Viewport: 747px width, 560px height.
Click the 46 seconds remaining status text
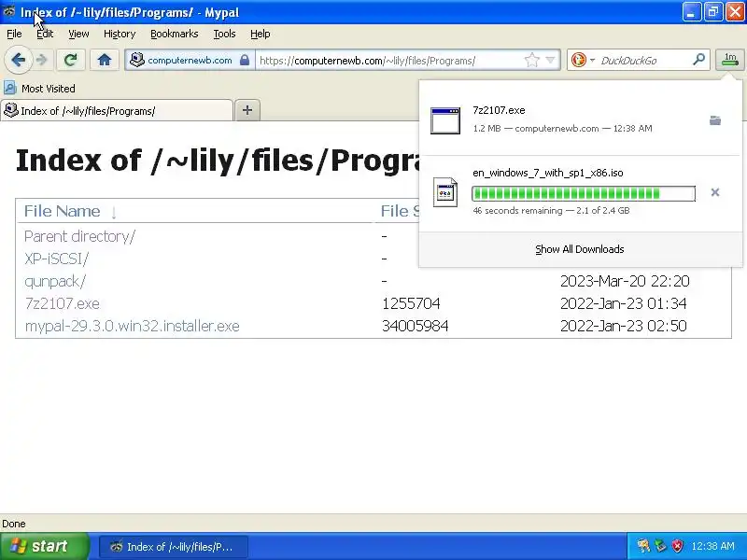(517, 211)
